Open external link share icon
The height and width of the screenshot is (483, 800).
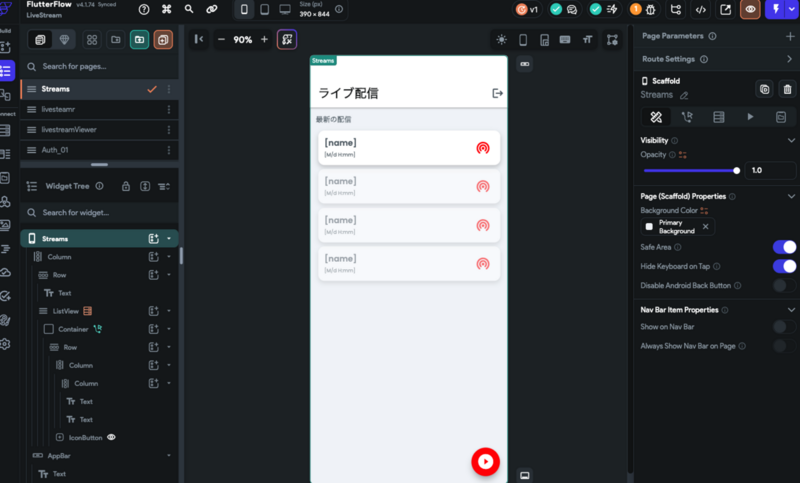coord(726,10)
